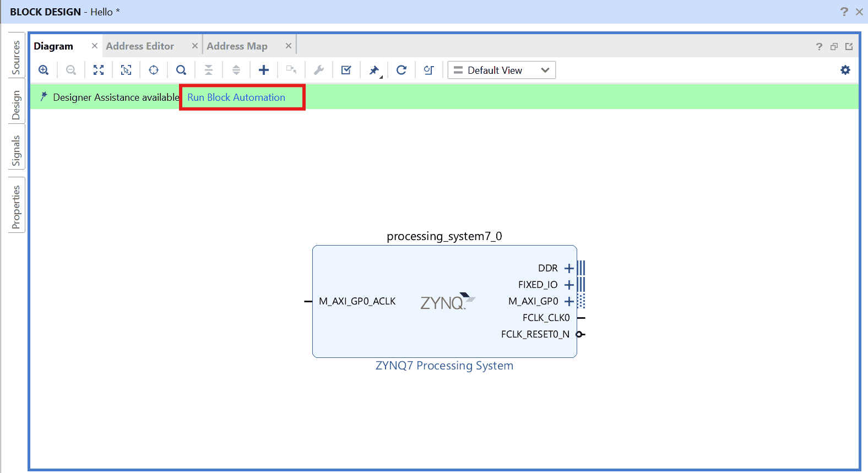Click the Zoom In magnifier icon
The width and height of the screenshot is (868, 473).
44,70
